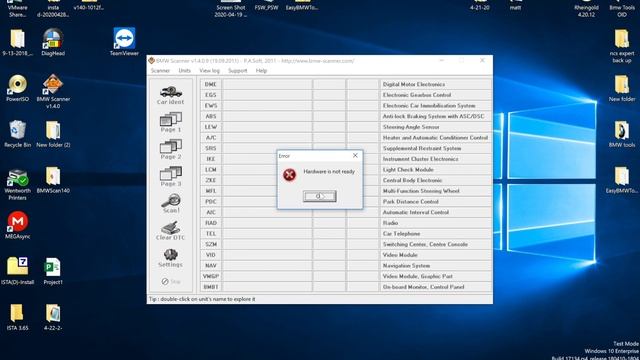Select the BMBT unit cell
Image resolution: width=640 pixels, height=360 pixels.
(211, 287)
